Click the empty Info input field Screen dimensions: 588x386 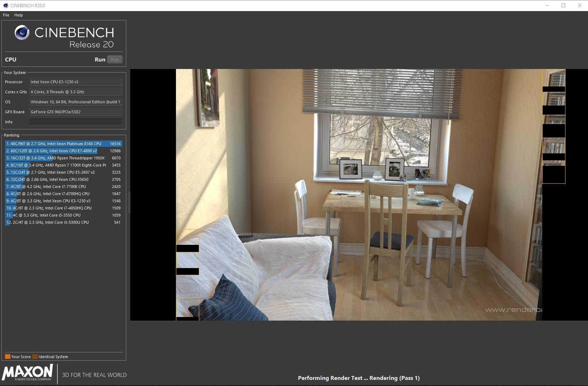point(75,122)
